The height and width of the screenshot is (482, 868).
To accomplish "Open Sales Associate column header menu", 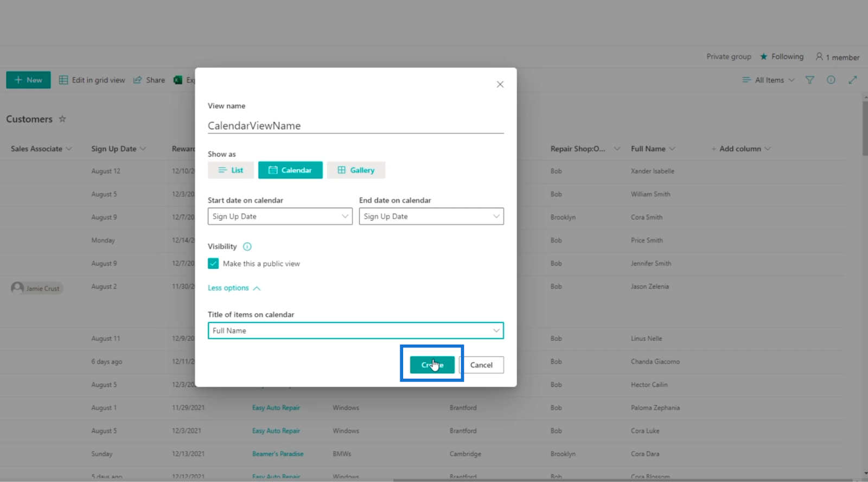I will [x=41, y=149].
